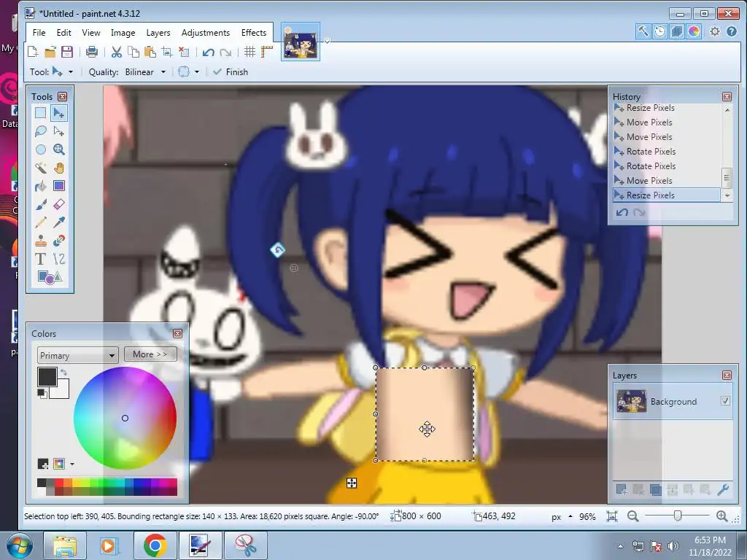The height and width of the screenshot is (560, 747).
Task: Select the Lasso Select tool
Action: (41, 131)
